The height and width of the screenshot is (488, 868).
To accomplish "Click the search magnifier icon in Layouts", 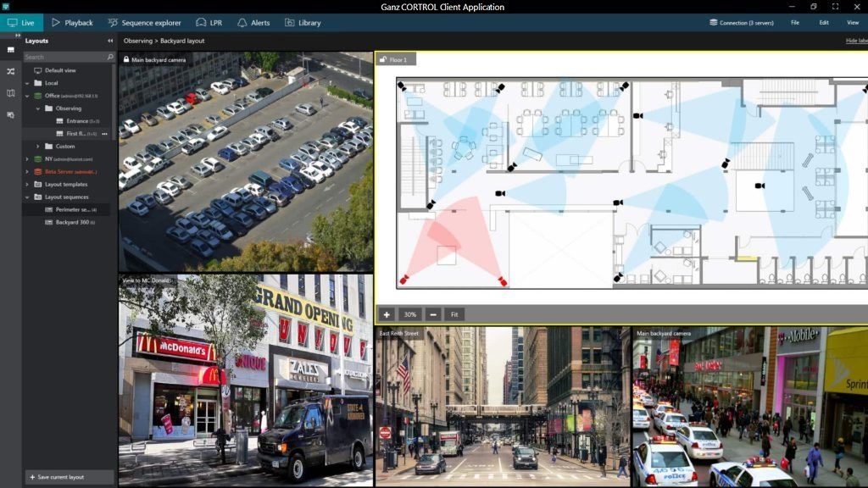I will point(109,57).
